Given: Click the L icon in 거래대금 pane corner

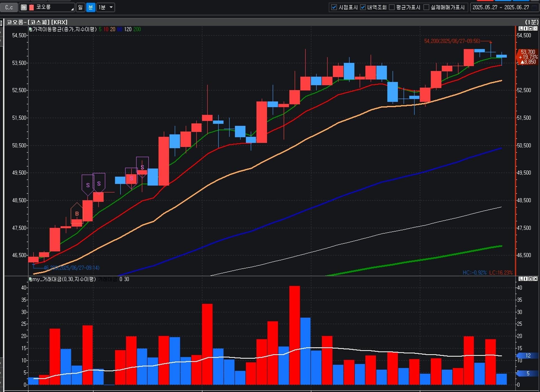Looking at the screenshot, I should (521, 279).
